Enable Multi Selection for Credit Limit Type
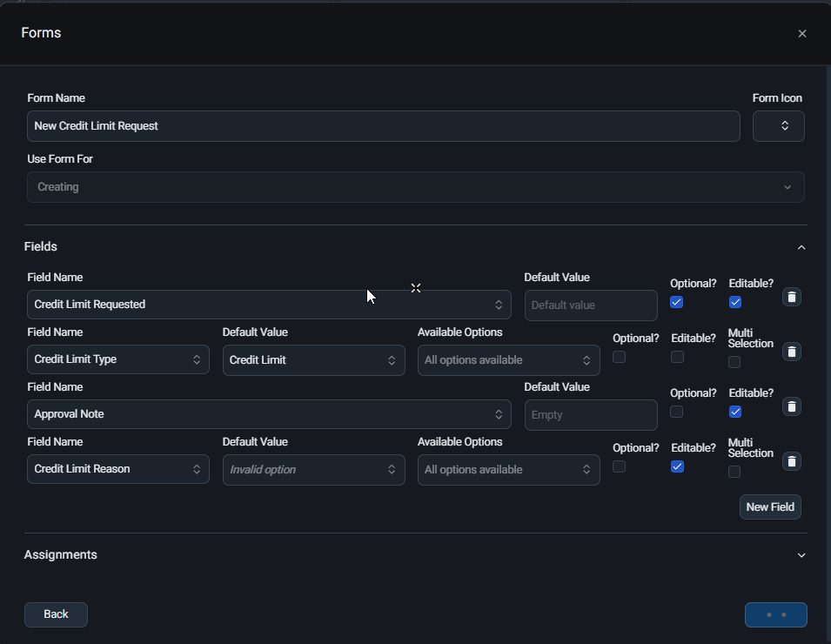Screen dimensions: 831x644 [734, 362]
